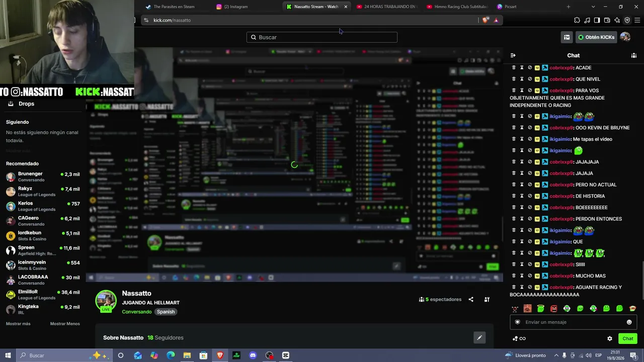Open the Brave playlist music note icon
This screenshot has width=644, height=362.
[x=587, y=20]
